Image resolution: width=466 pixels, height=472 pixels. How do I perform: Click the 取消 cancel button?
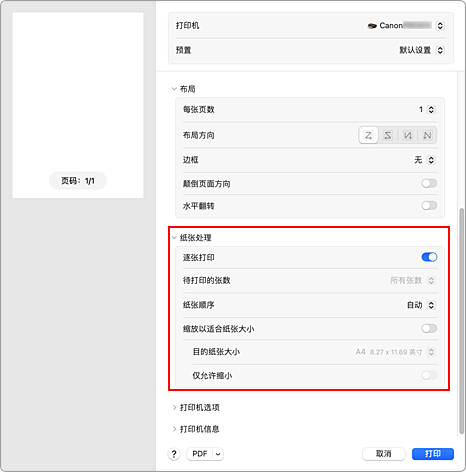[x=384, y=454]
